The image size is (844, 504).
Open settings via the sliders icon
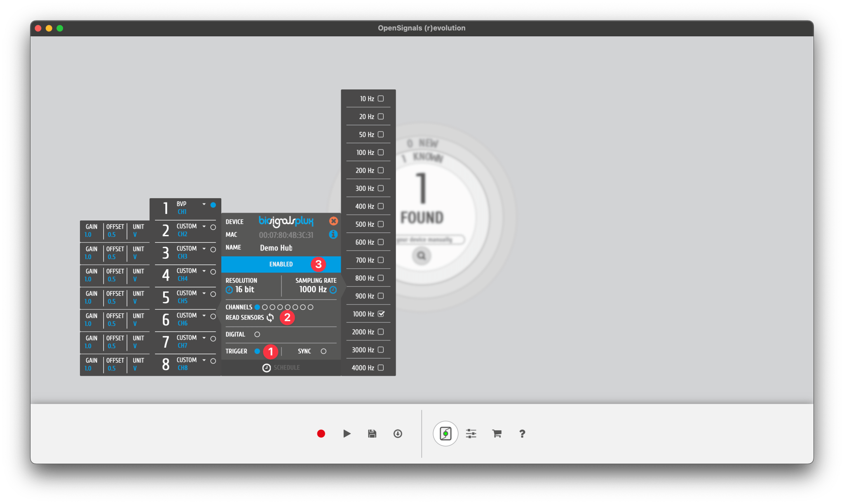[471, 434]
